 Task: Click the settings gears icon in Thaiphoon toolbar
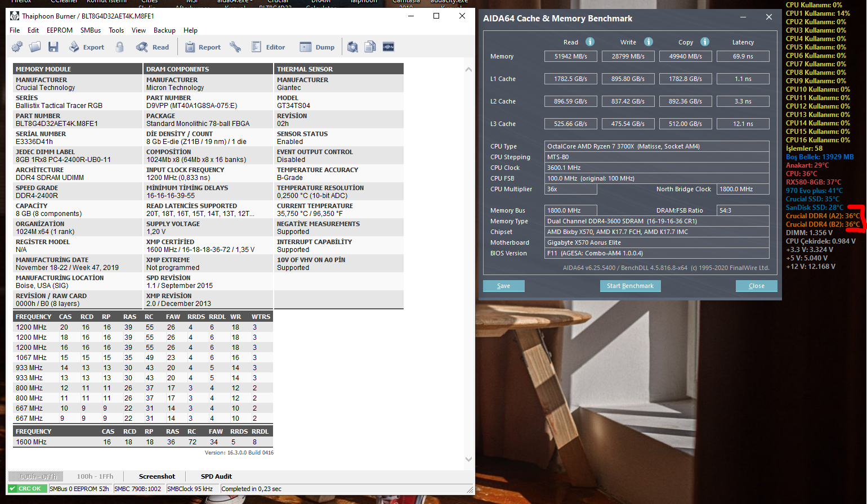click(17, 47)
